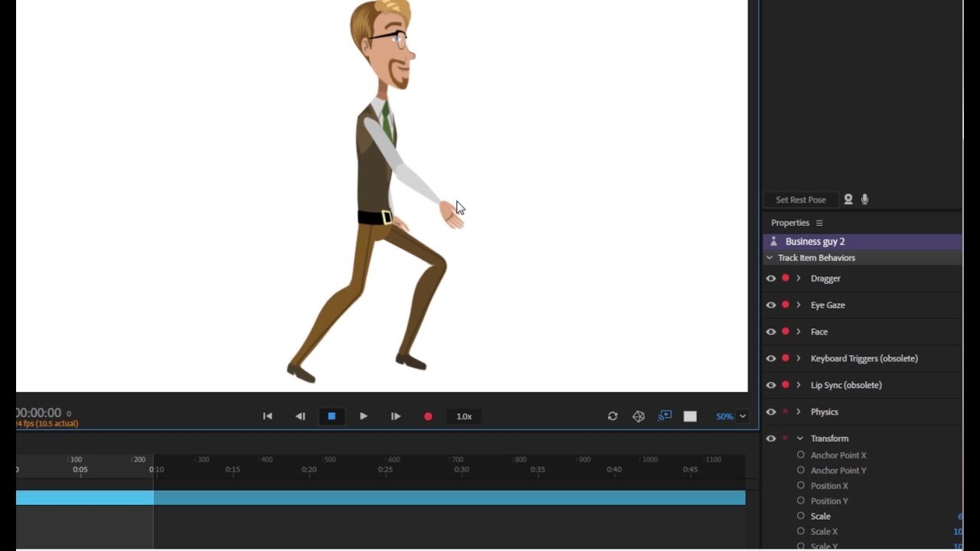
Task: Collapse the Transform behavior
Action: click(x=800, y=439)
